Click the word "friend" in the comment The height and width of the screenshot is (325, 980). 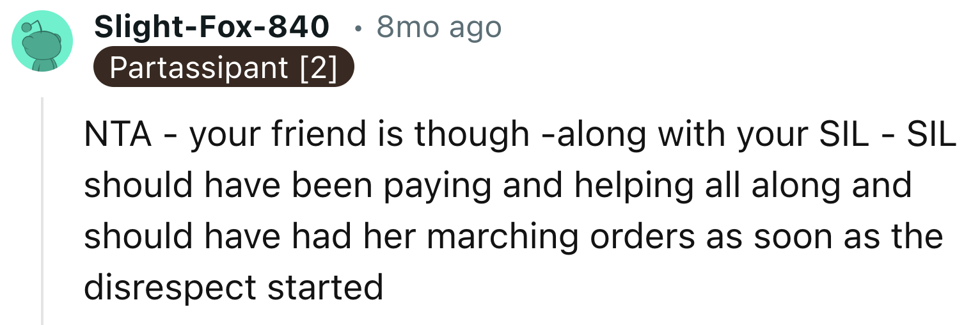(x=317, y=134)
